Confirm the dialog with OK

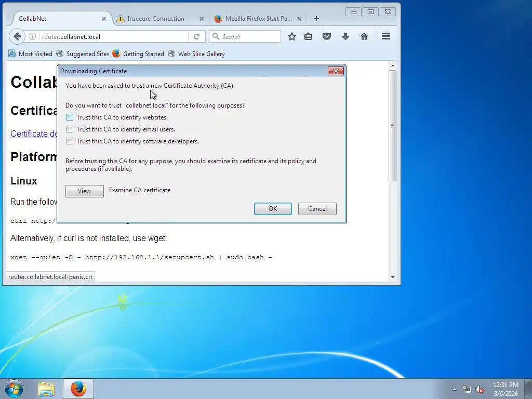point(273,209)
